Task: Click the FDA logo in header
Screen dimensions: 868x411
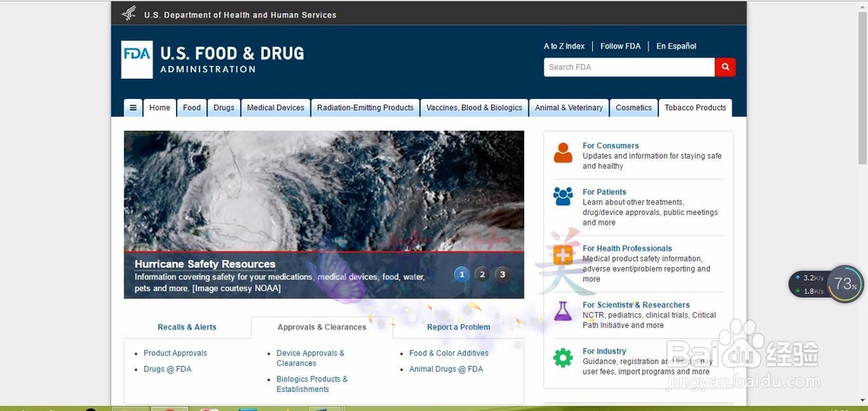Action: [137, 60]
